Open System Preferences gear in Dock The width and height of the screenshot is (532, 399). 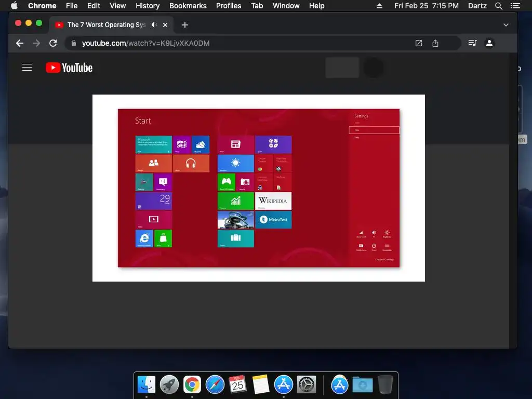307,384
